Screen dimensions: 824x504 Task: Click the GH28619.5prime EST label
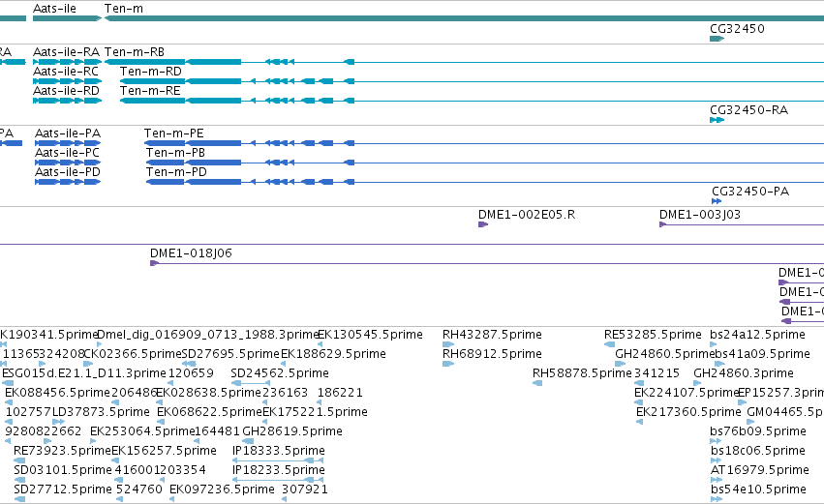[292, 431]
